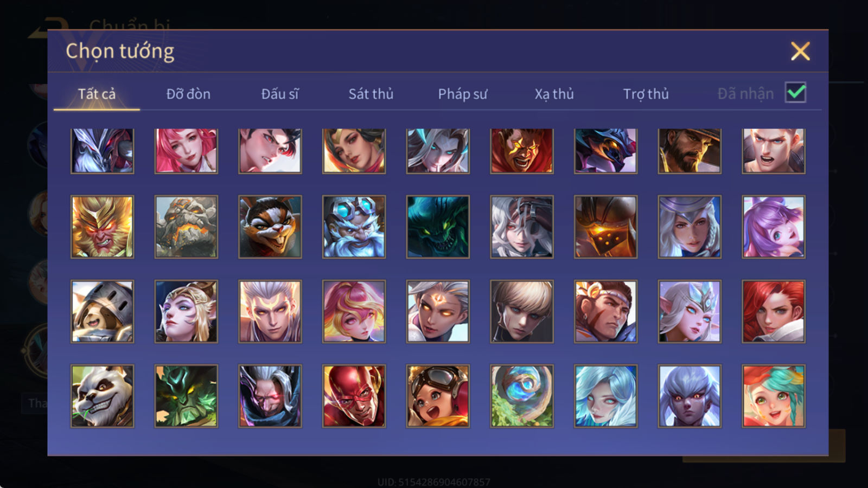Toggle the Đã nhận checkbox

coord(795,93)
